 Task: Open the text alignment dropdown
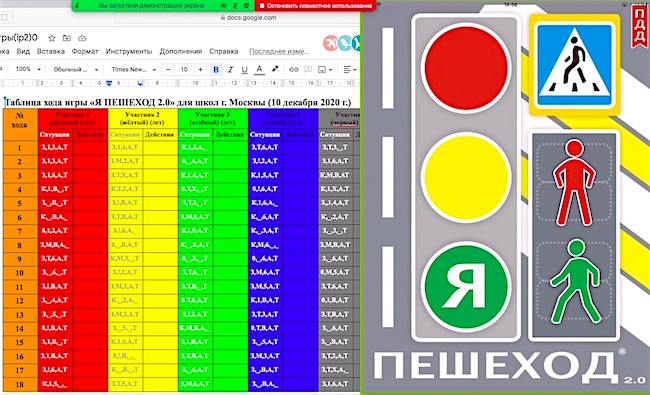[350, 70]
